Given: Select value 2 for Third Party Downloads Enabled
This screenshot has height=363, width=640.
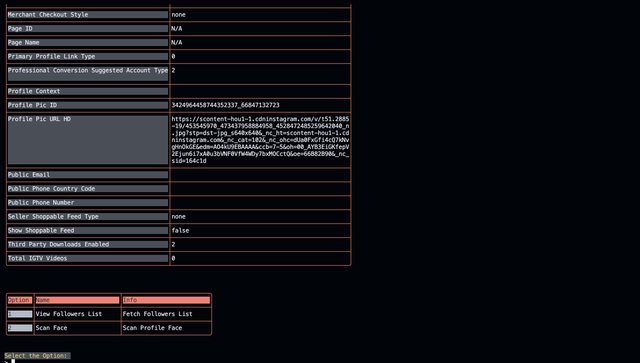Looking at the screenshot, I should pos(173,244).
